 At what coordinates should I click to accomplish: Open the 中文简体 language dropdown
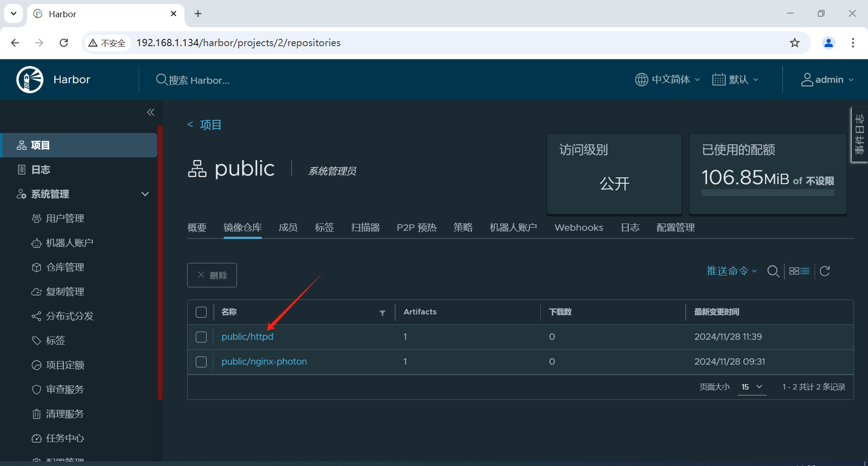click(x=667, y=80)
